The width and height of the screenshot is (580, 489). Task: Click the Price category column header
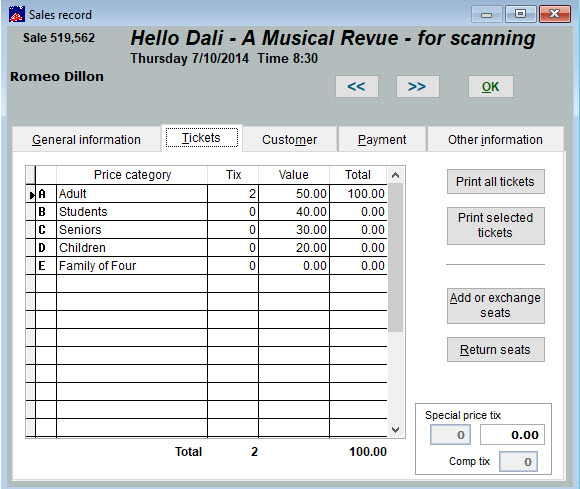click(132, 175)
